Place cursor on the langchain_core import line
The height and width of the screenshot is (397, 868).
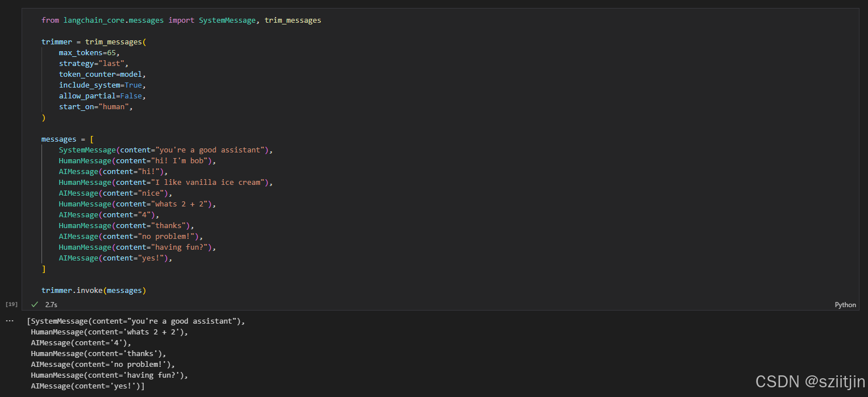click(x=181, y=20)
